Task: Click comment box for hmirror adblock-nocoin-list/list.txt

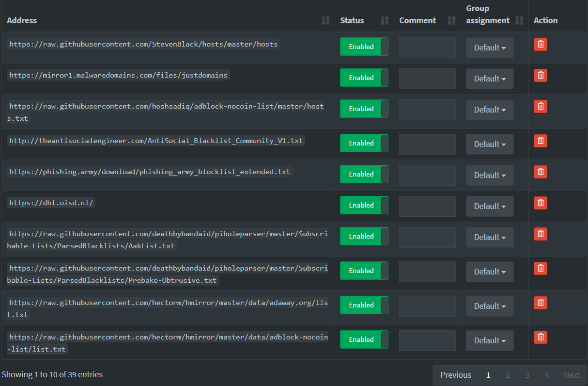Action: pyautogui.click(x=427, y=340)
